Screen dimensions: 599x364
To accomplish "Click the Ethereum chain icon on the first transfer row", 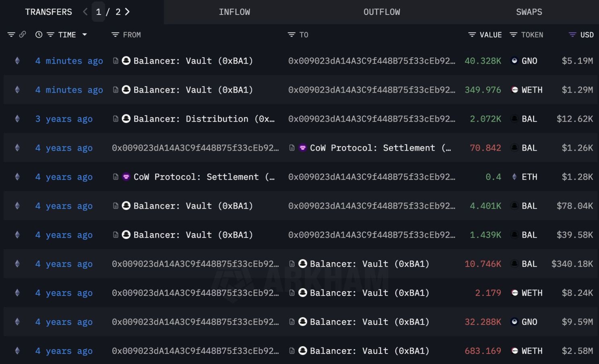I will click(x=17, y=61).
